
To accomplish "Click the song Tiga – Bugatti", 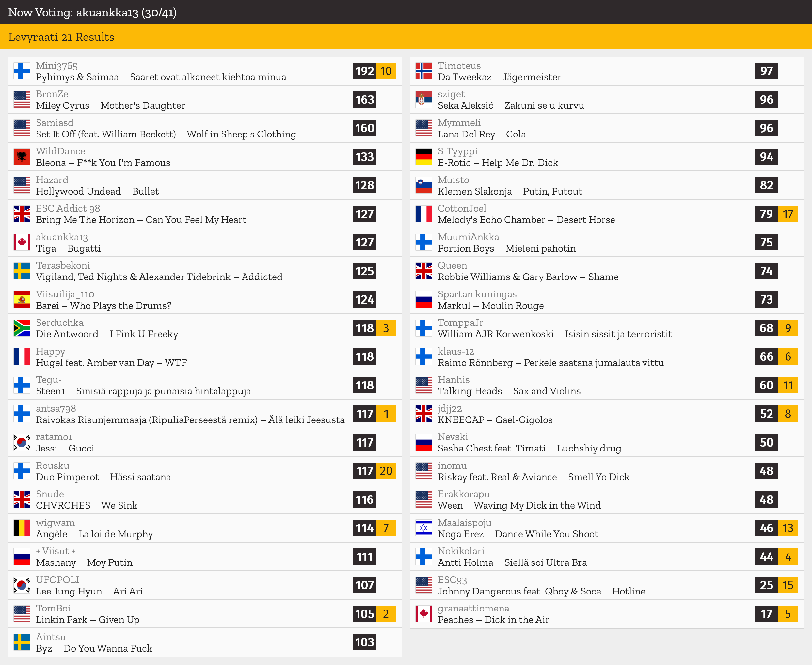I will [x=68, y=248].
